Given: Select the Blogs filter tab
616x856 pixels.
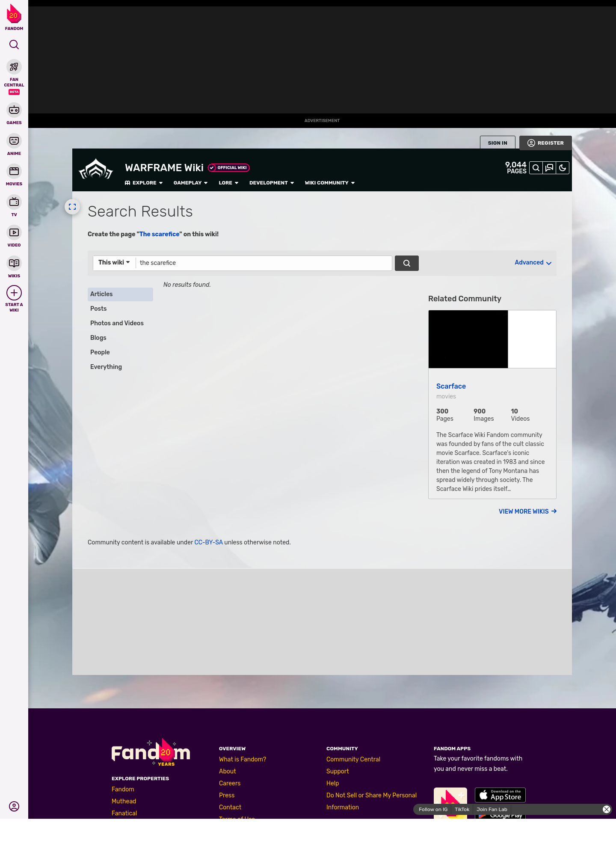Looking at the screenshot, I should coord(120,338).
